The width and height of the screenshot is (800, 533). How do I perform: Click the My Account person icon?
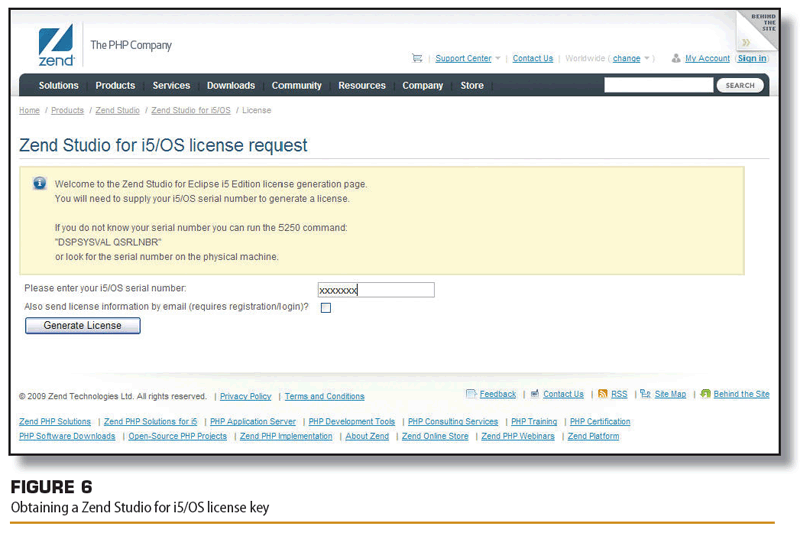676,58
